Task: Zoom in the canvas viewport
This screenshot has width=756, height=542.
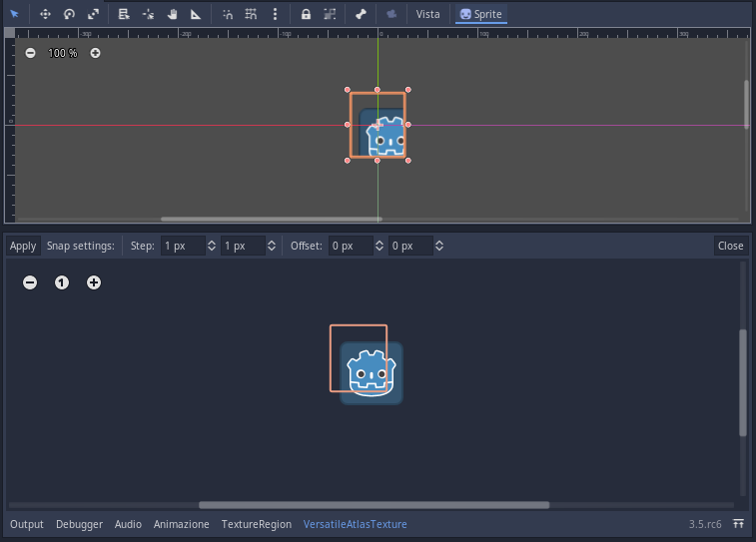Action: click(x=95, y=53)
